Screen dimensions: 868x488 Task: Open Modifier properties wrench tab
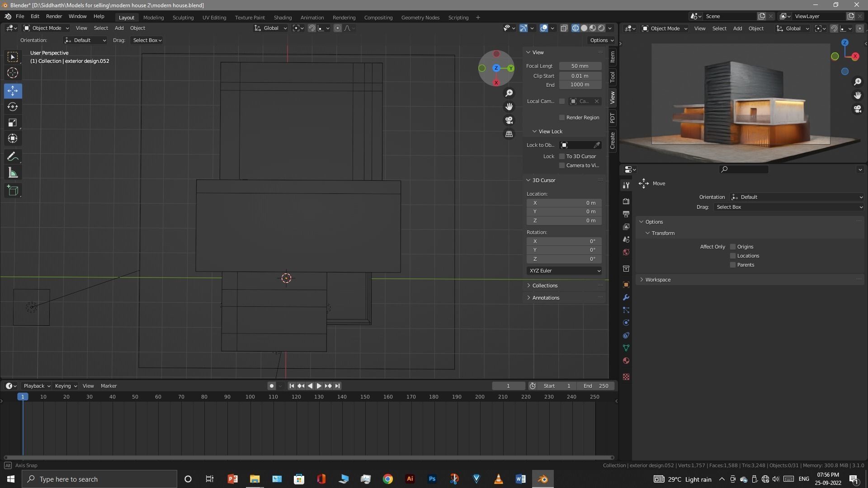tap(626, 297)
